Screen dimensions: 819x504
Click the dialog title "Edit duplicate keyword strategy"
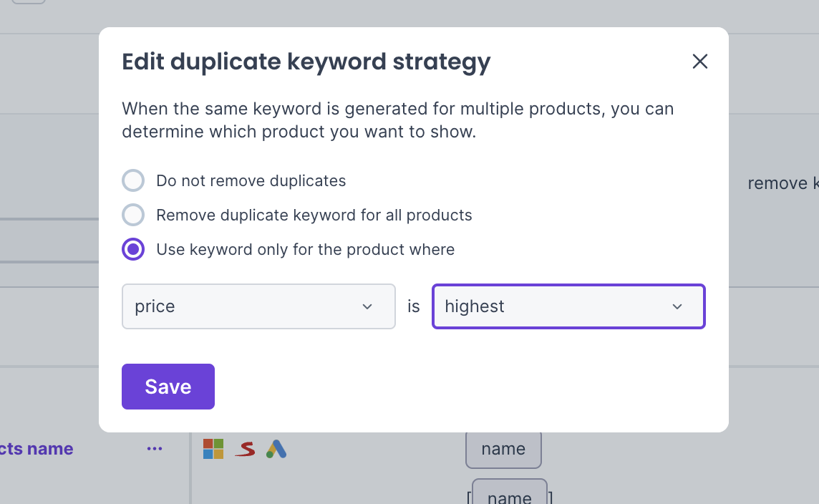(x=306, y=62)
